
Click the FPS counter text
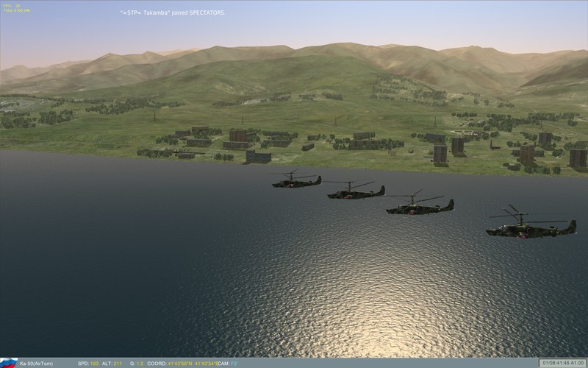click(12, 6)
